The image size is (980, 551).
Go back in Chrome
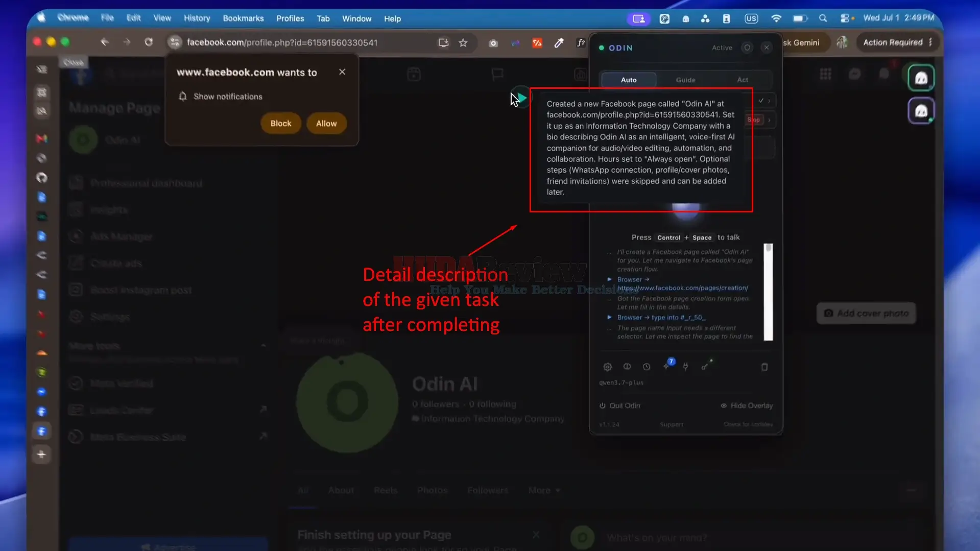(105, 42)
